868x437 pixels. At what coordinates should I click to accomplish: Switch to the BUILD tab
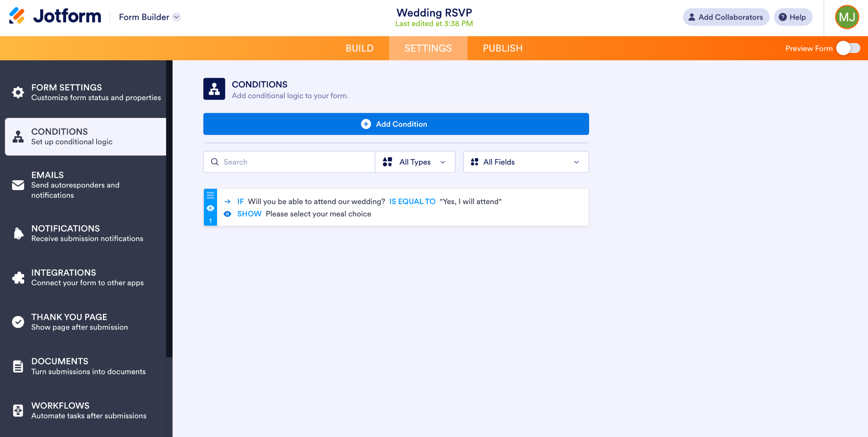coord(359,48)
